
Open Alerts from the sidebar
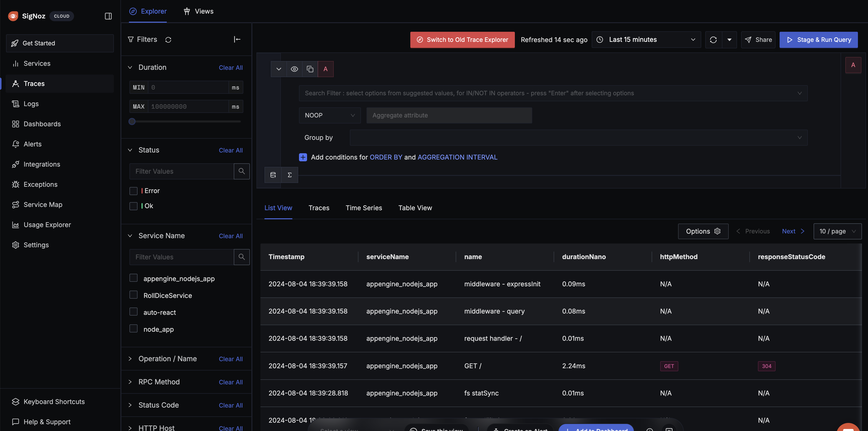tap(60, 144)
